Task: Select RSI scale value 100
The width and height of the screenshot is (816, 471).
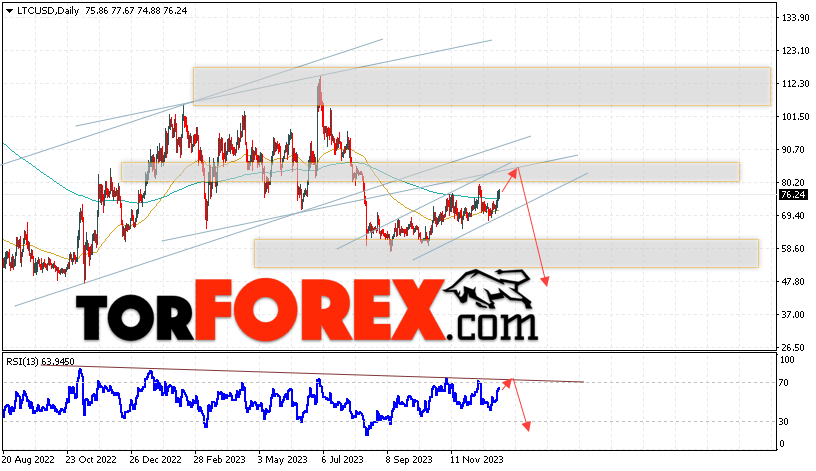Action: click(787, 360)
